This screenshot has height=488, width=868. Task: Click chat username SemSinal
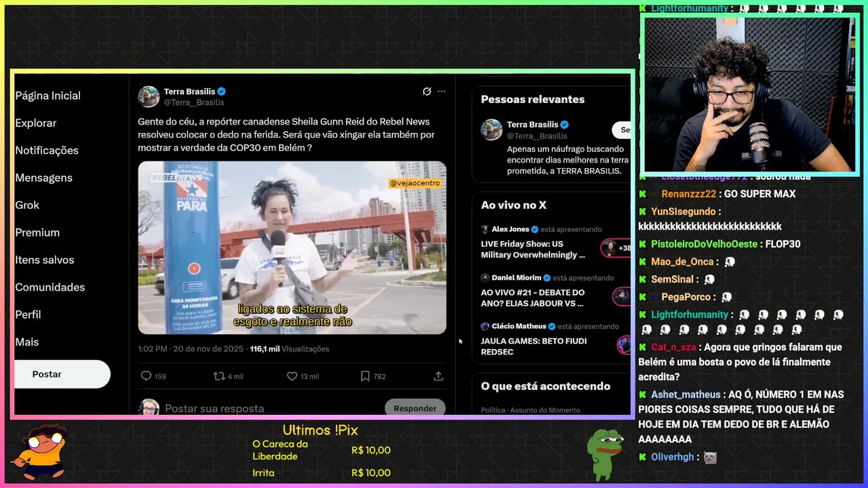[672, 279]
